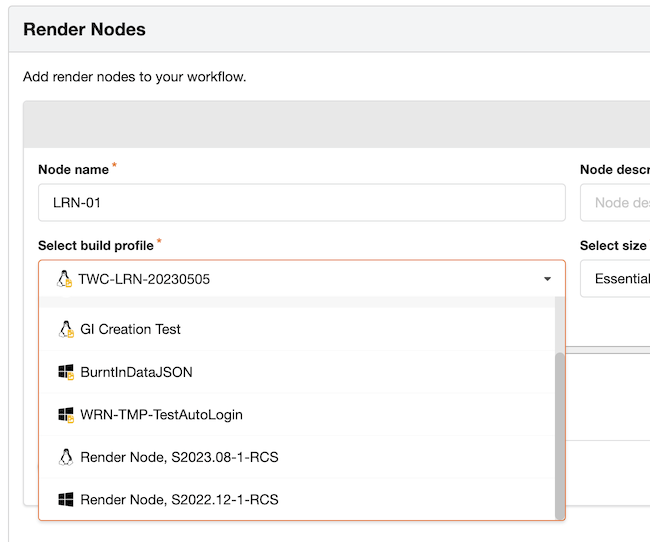Click the Node name label
The width and height of the screenshot is (650, 542).
73,170
